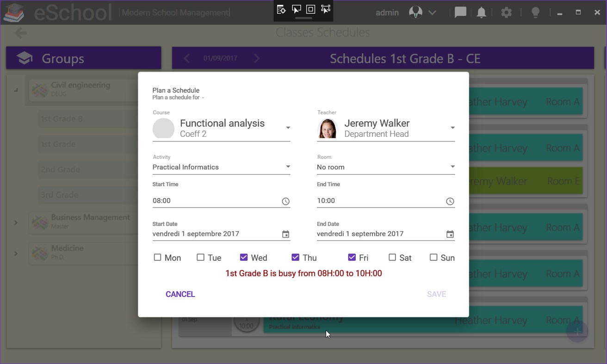Open the settings gear icon

(x=506, y=12)
